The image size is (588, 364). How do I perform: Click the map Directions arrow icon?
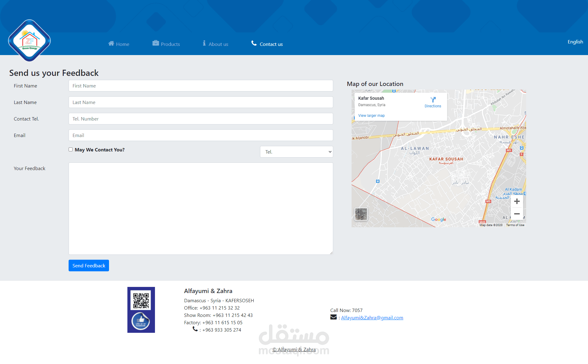tap(433, 100)
